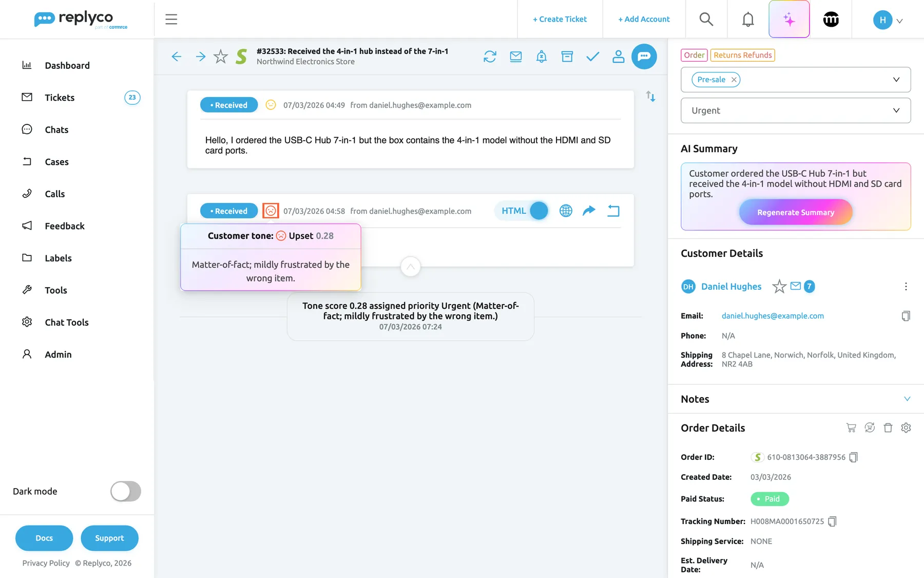Go back to previous ticket arrow
Screen dimensions: 924x578
tap(177, 57)
